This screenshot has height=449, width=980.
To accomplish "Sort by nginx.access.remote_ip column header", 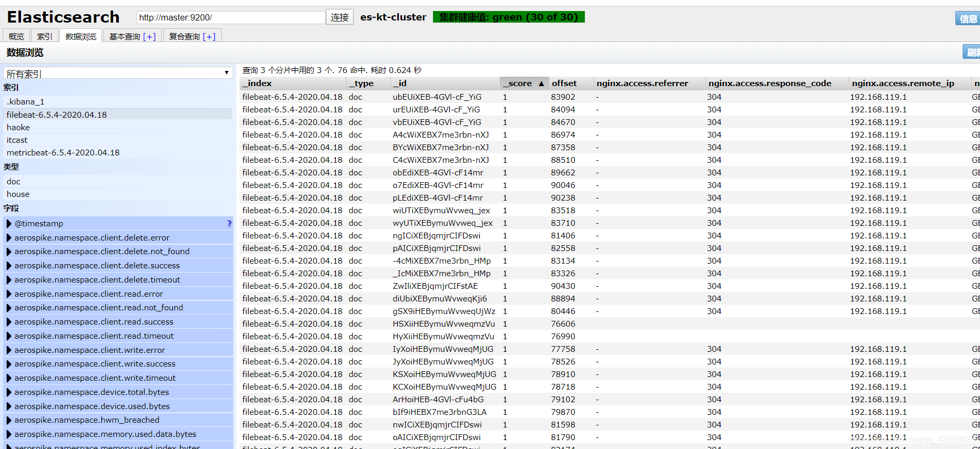I will coord(909,83).
